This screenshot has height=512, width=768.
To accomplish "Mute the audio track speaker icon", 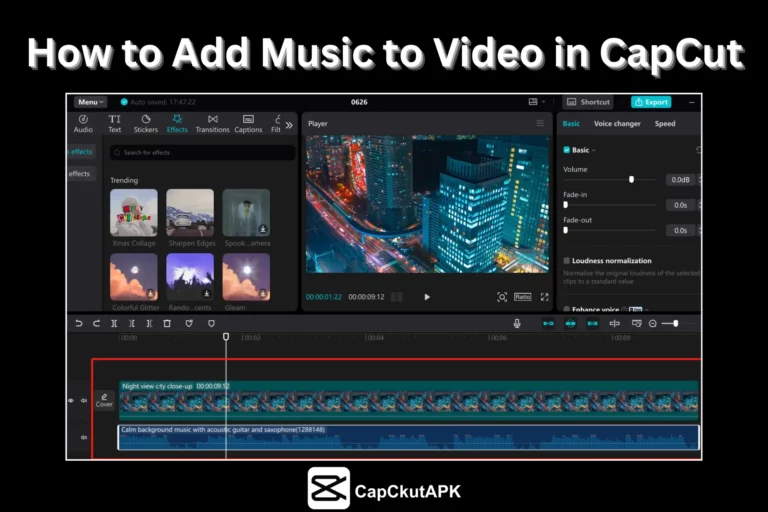I will [x=84, y=437].
